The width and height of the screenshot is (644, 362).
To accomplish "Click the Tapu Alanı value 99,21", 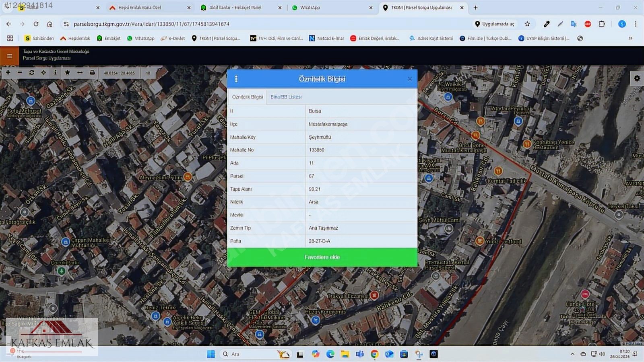I will (x=315, y=189).
